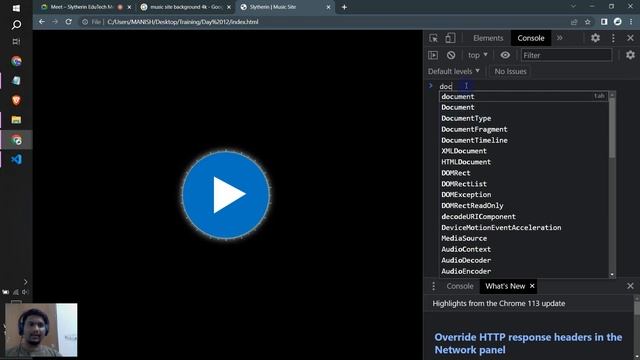Select DOMRect suggestion

pyautogui.click(x=524, y=173)
